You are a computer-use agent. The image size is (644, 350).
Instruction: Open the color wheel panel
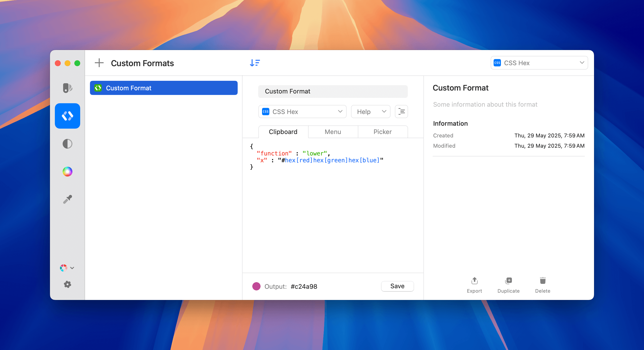tap(67, 172)
